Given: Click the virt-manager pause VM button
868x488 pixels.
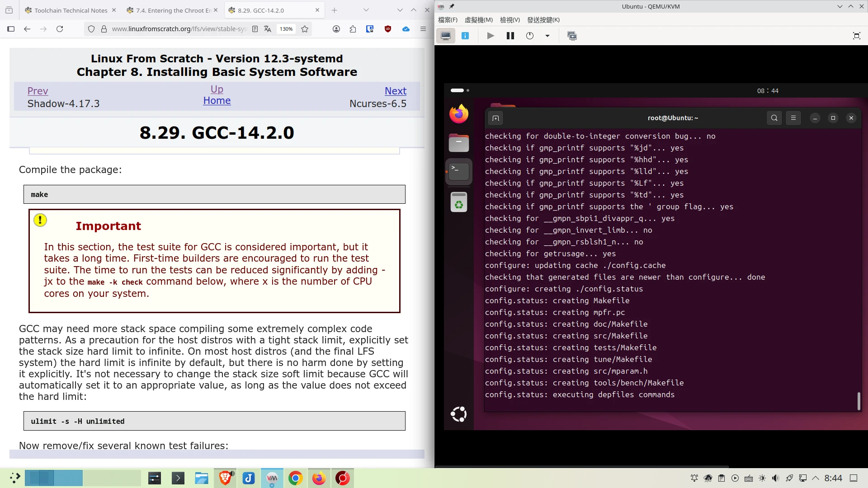Looking at the screenshot, I should click(x=510, y=36).
